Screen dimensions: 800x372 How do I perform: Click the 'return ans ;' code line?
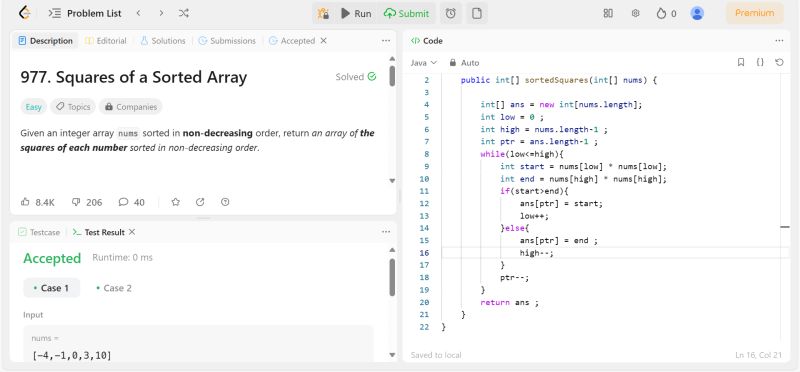[x=509, y=303]
